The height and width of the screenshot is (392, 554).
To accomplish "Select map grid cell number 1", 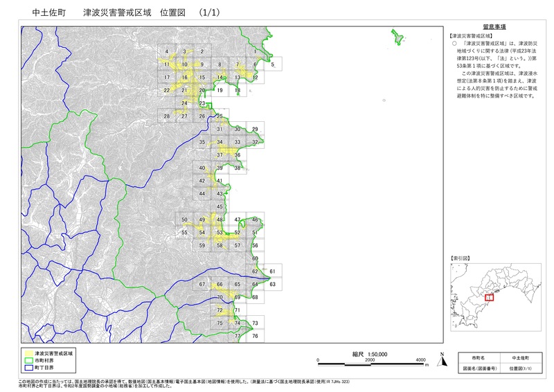I will click(255, 52).
